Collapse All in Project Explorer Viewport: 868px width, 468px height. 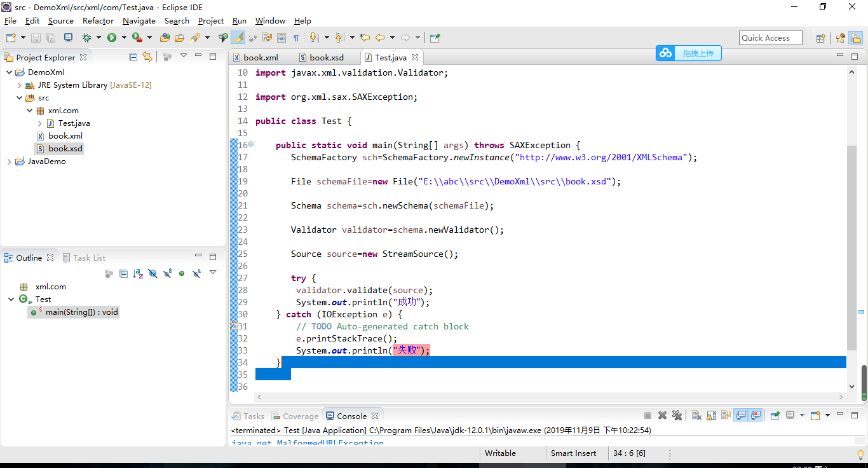[x=133, y=57]
